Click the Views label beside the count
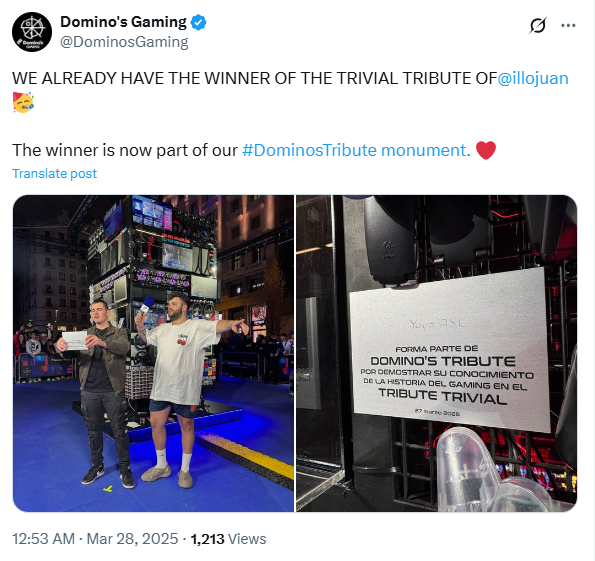Screen dimensions: 595x561 point(247,539)
